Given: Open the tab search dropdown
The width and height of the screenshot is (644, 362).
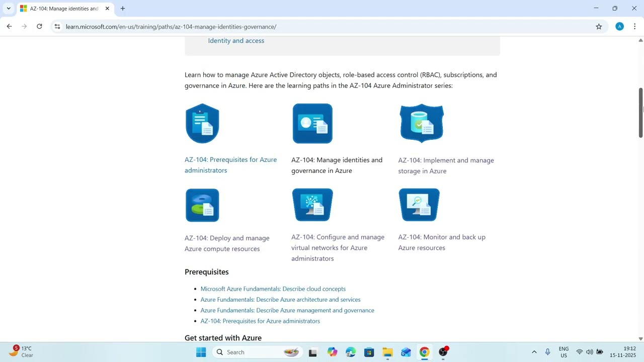Looking at the screenshot, I should coord(9,9).
